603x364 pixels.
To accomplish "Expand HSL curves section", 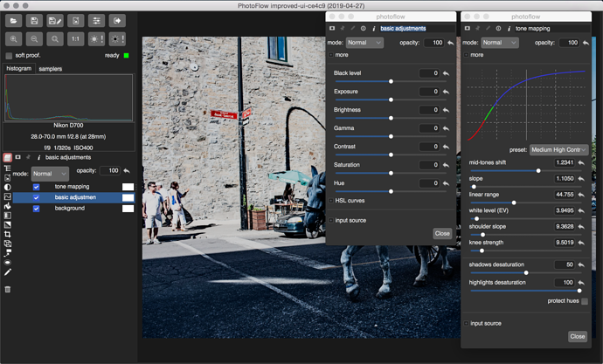I will click(331, 201).
